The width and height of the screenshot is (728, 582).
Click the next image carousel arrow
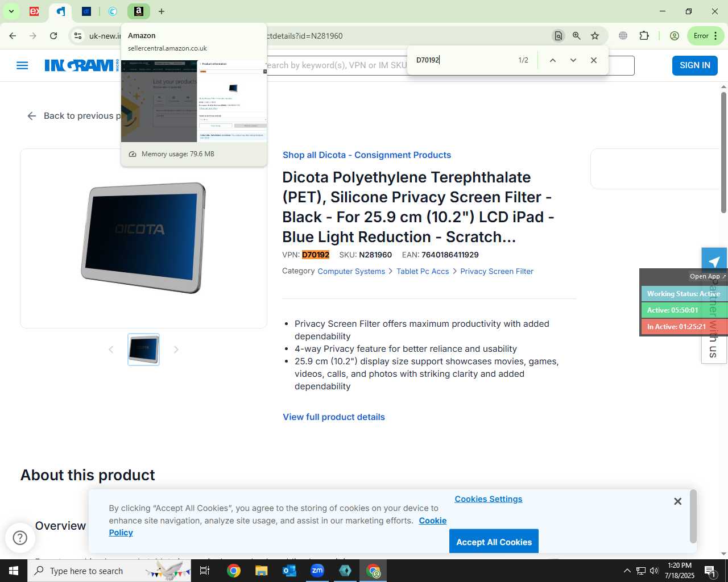pyautogui.click(x=176, y=350)
